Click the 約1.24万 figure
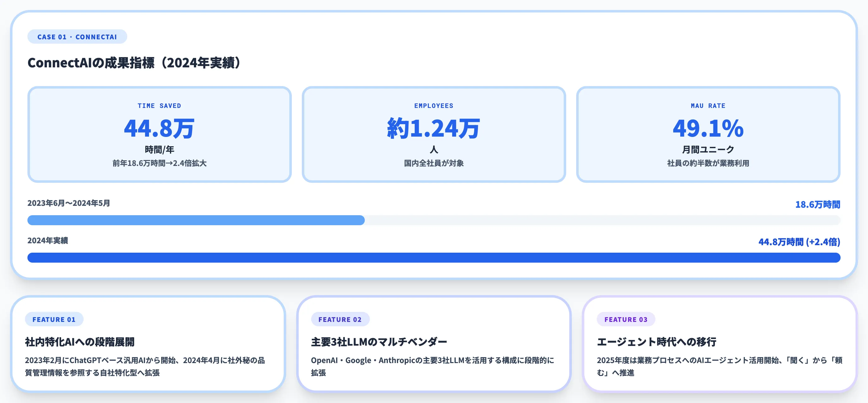The width and height of the screenshot is (868, 403). point(434,128)
